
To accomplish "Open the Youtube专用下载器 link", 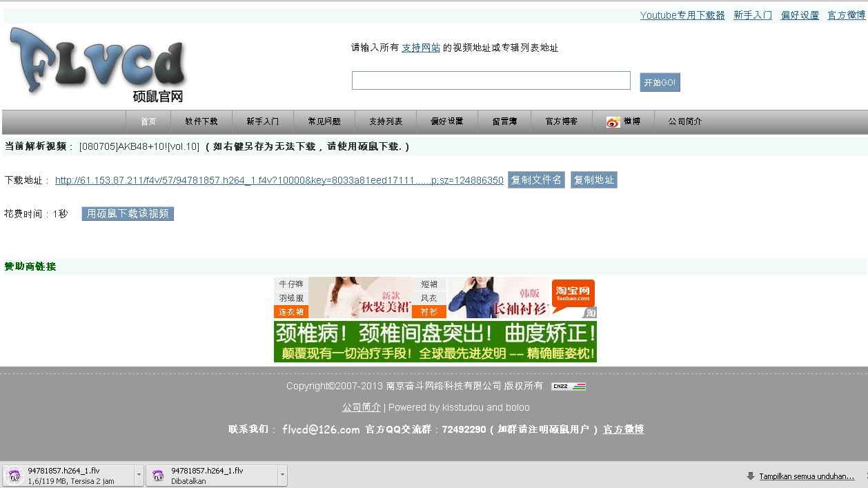I will point(682,14).
